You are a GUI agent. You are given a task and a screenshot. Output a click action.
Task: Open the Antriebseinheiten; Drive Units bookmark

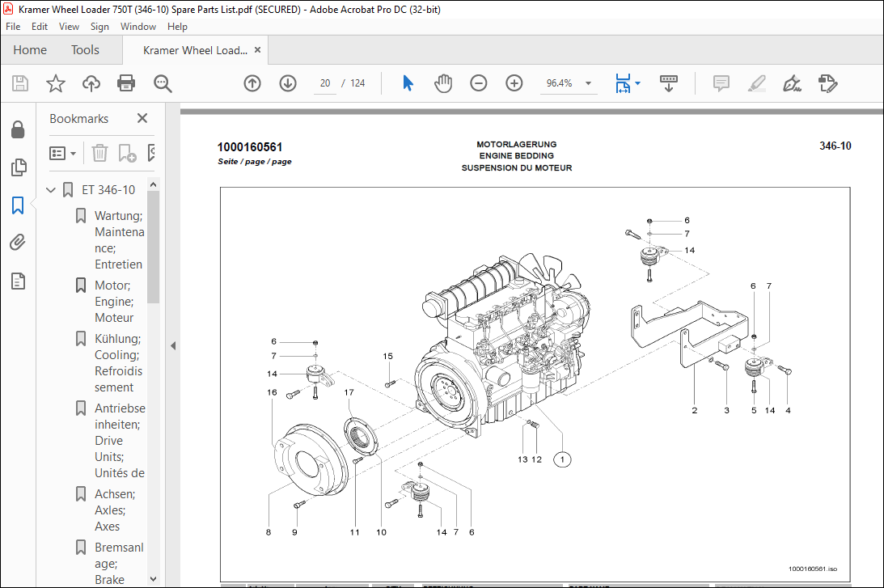coord(120,441)
